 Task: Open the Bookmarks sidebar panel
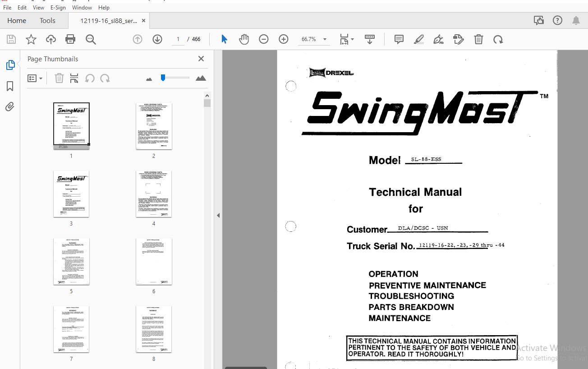[x=10, y=86]
